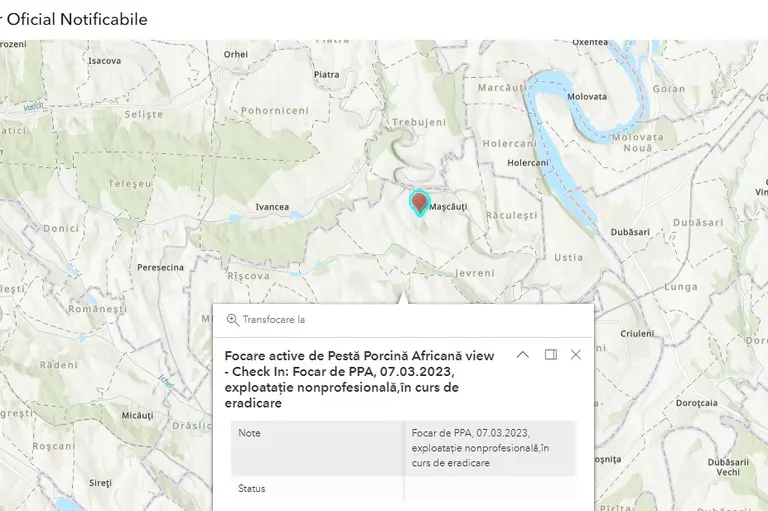Viewport: 768px width, 511px height.
Task: Click the Lunga label on map
Action: pyautogui.click(x=681, y=287)
